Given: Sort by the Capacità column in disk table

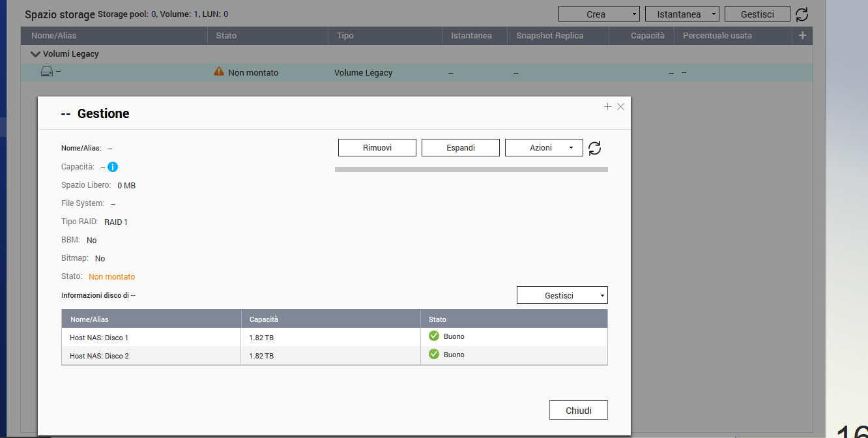Looking at the screenshot, I should point(264,319).
